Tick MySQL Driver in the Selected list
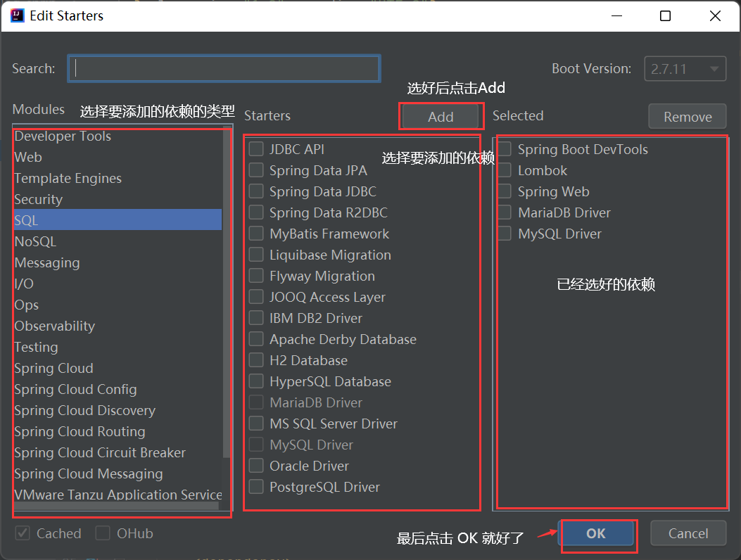This screenshot has width=741, height=560. coord(505,234)
